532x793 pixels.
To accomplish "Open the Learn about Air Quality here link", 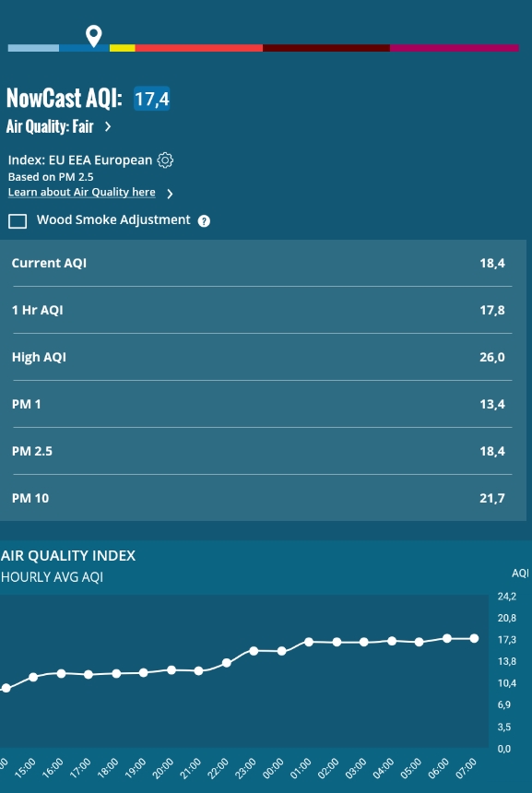I will pos(81,192).
